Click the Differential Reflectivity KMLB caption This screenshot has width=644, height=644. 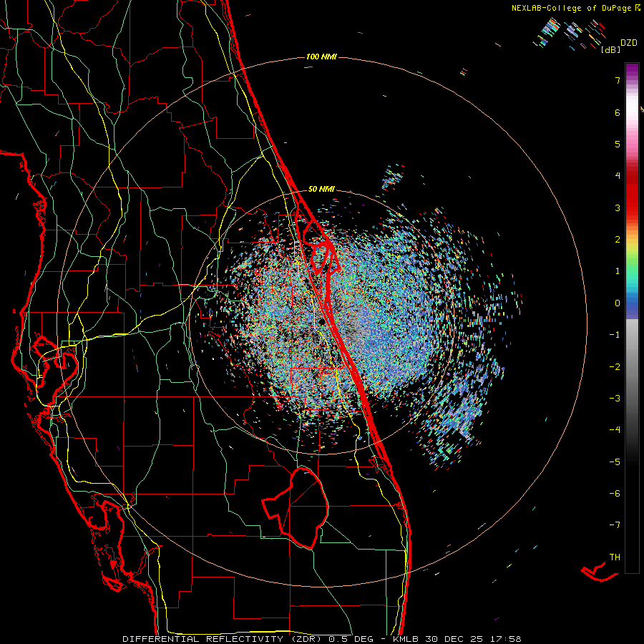[x=322, y=639]
